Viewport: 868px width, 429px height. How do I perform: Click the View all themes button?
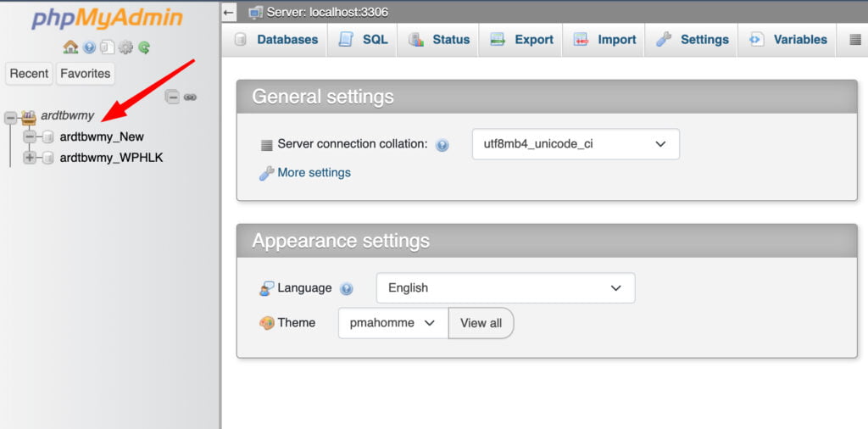point(481,323)
